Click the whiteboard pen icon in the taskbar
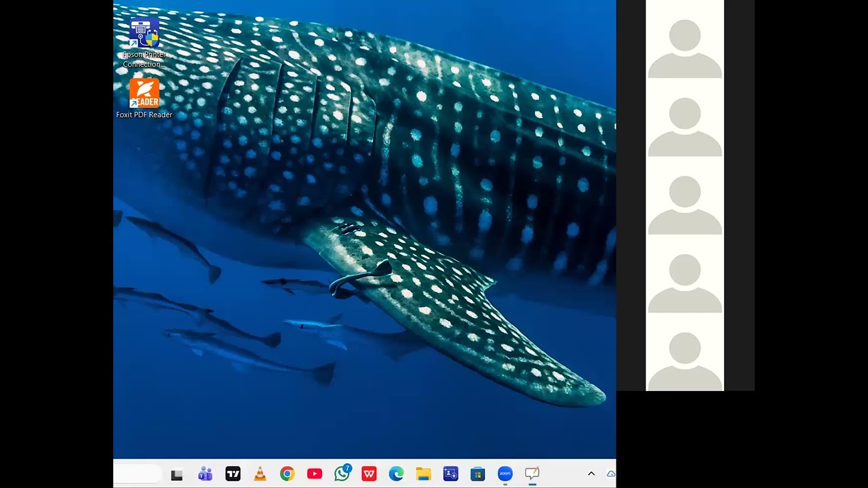Viewport: 868px width, 488px height. click(532, 474)
